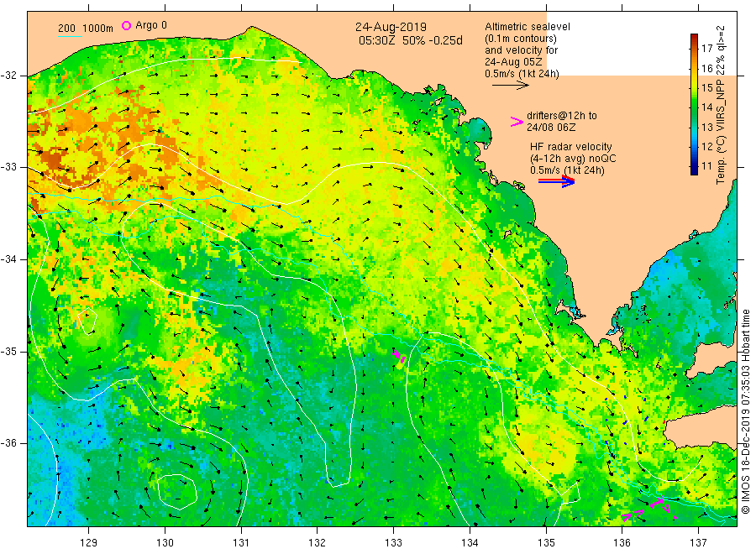The image size is (756, 554).
Task: Click the magenta drifter arrowhead legend symbol
Action: 517,122
